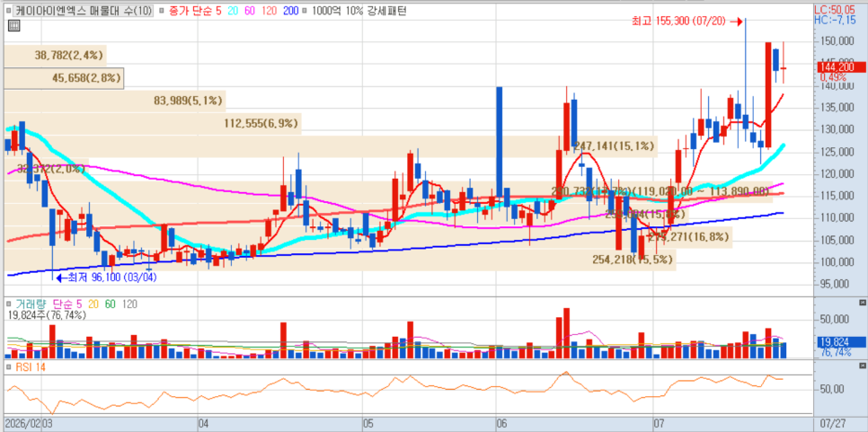Click the 254,218(15.5%) volume profile bar

pos(341,260)
